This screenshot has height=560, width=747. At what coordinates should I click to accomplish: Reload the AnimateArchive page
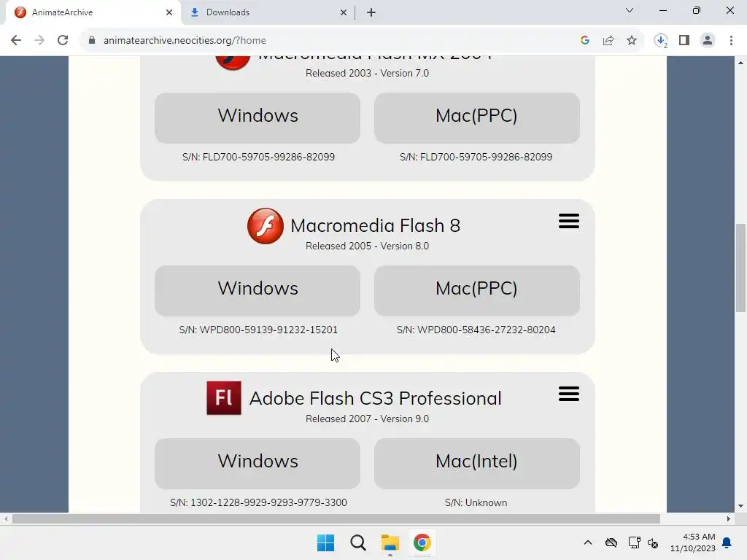coord(63,41)
